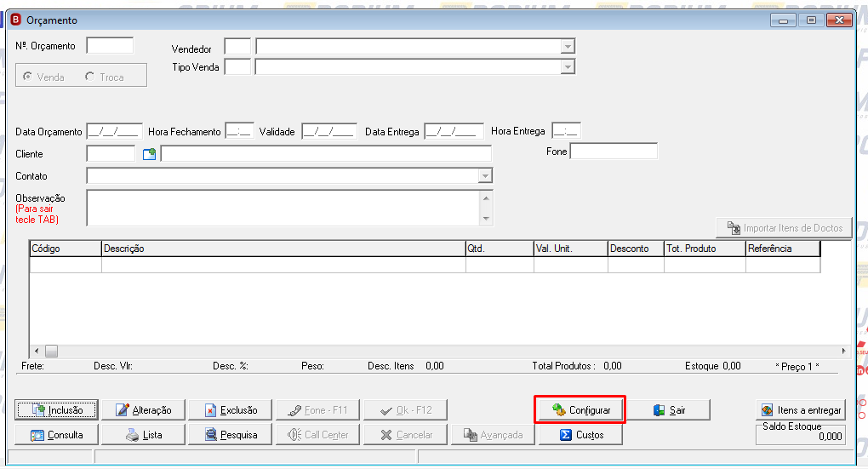Expand the Tipo Venda dropdown list
Image resolution: width=868 pixels, height=469 pixels.
coord(568,67)
